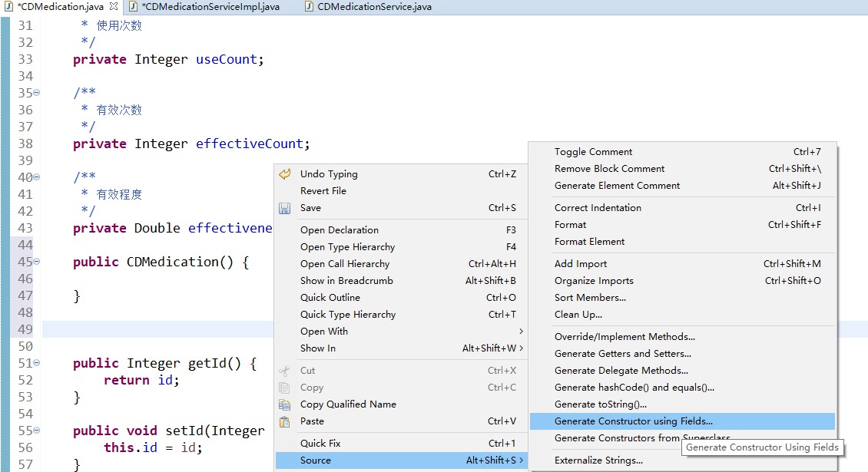Click line number 49 in the editor margin
868x472 pixels.
tap(24, 328)
